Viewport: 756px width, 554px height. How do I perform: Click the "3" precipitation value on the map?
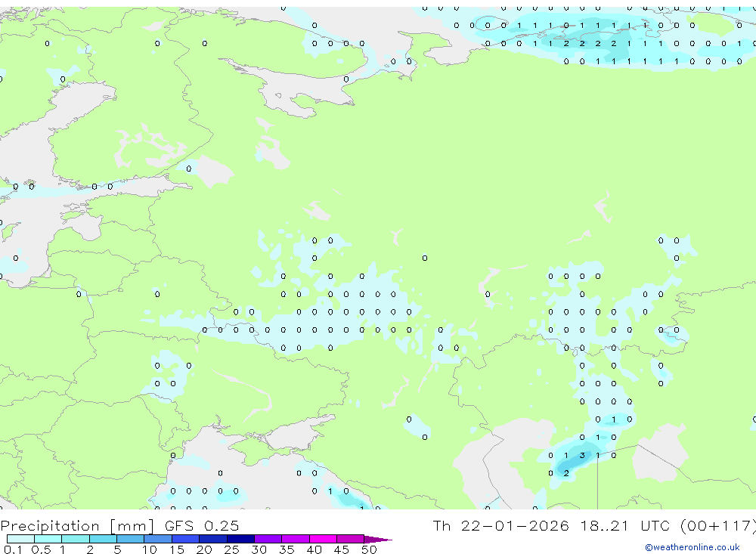coord(582,455)
